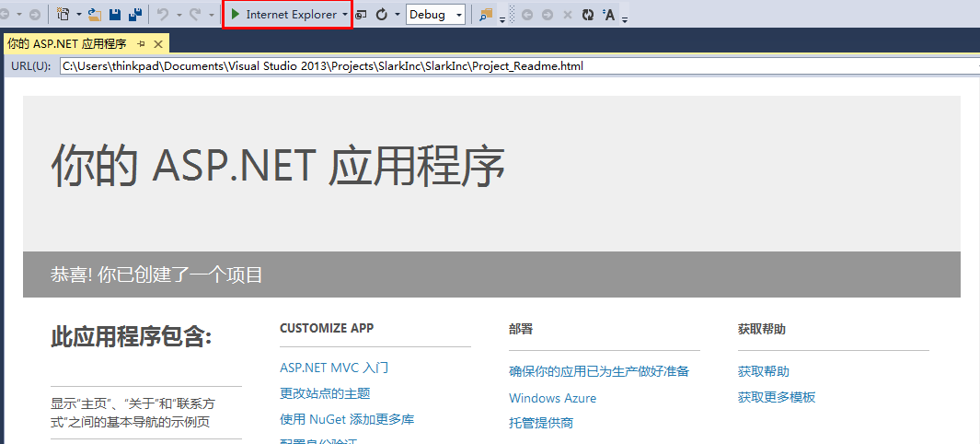
Task: Open the '更改站点的主题' link
Action: (325, 393)
